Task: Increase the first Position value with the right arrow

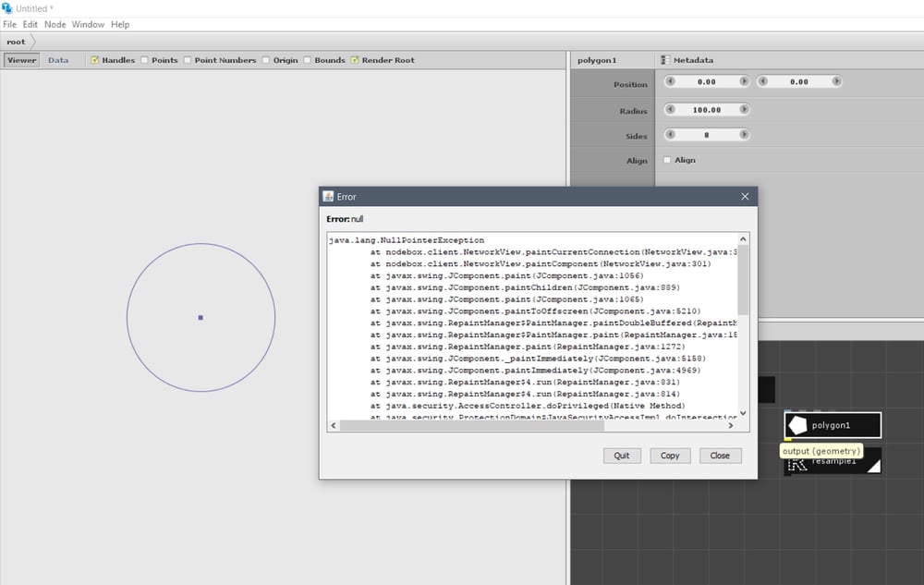Action: (x=744, y=81)
